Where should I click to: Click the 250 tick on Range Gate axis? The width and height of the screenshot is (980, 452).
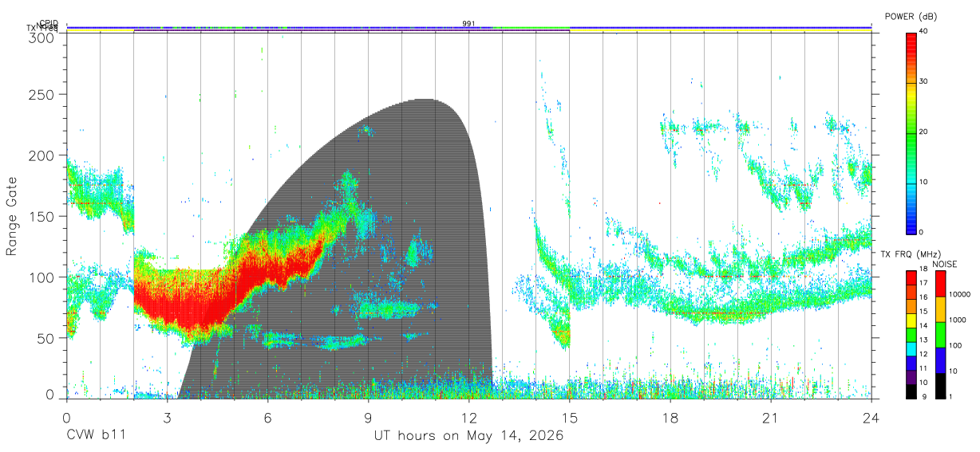[x=43, y=95]
